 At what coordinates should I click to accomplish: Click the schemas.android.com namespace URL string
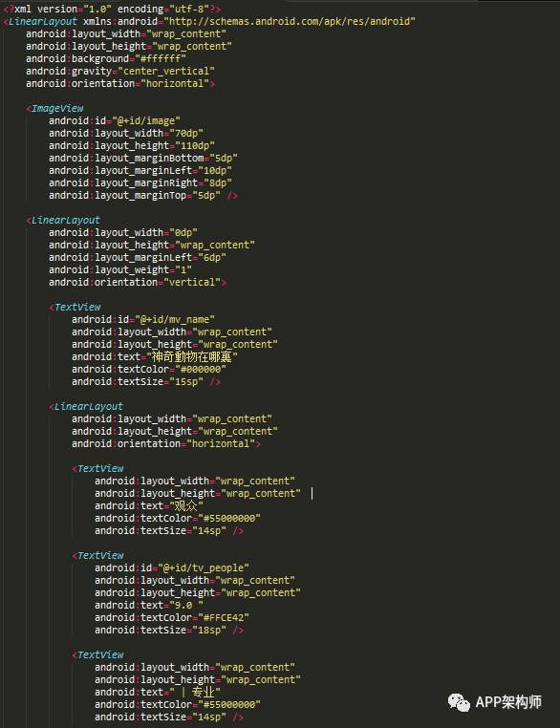click(290, 21)
